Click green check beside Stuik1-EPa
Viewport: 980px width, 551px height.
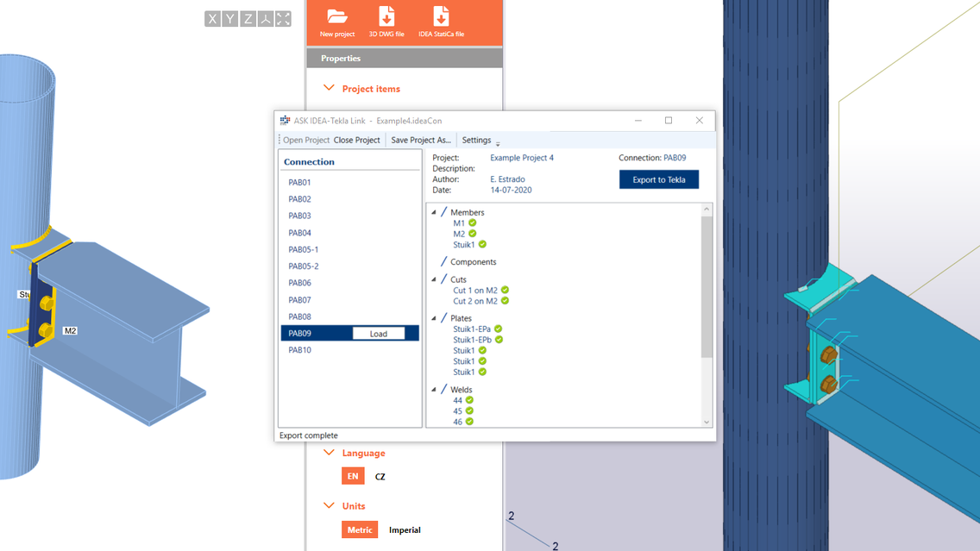[x=498, y=329]
